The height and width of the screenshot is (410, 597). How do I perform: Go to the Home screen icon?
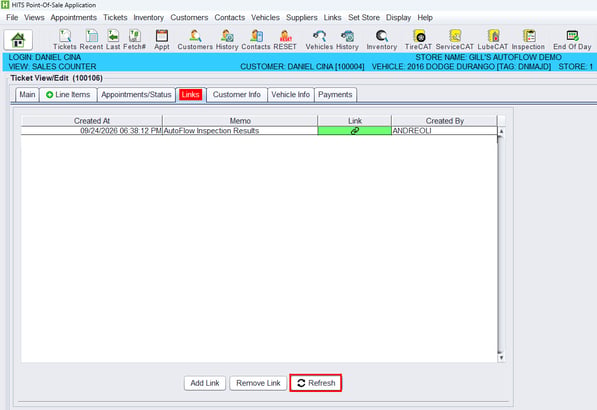click(x=18, y=40)
